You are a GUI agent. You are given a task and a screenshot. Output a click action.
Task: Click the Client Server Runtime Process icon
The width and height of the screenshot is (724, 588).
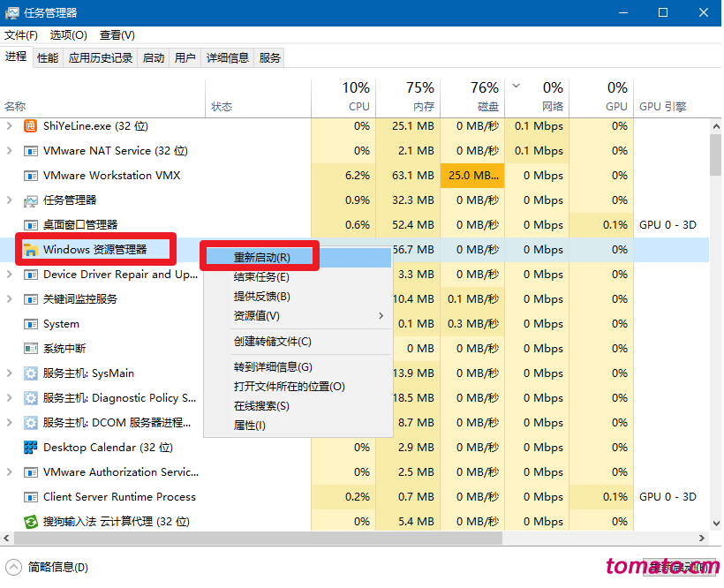coord(31,497)
